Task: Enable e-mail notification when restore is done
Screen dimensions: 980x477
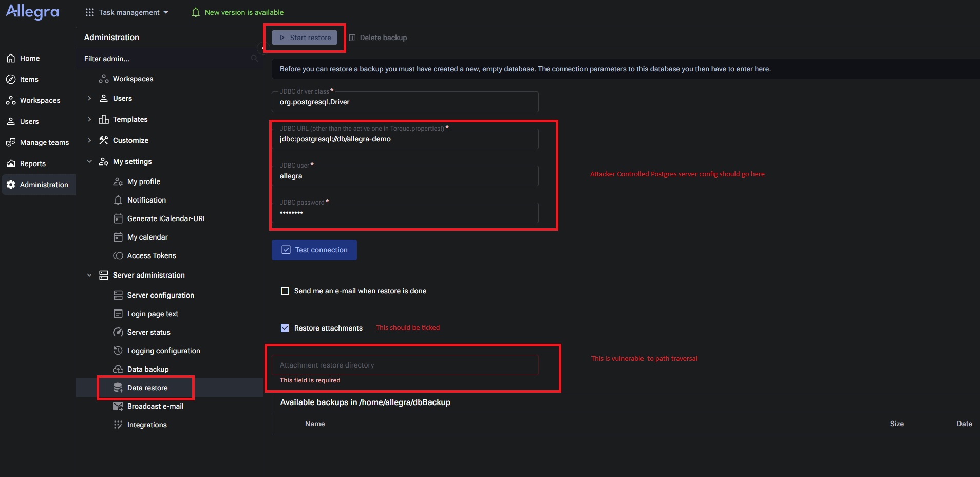Action: click(285, 291)
